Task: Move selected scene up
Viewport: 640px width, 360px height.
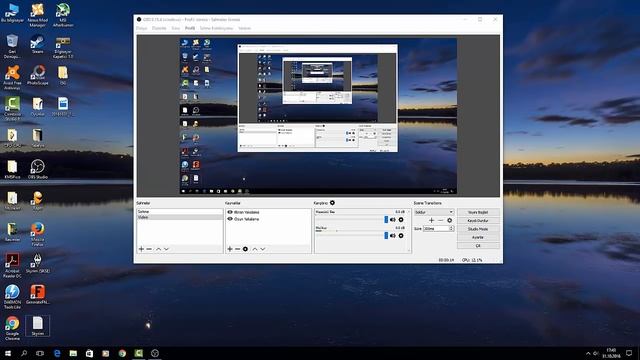Action: [x=158, y=249]
